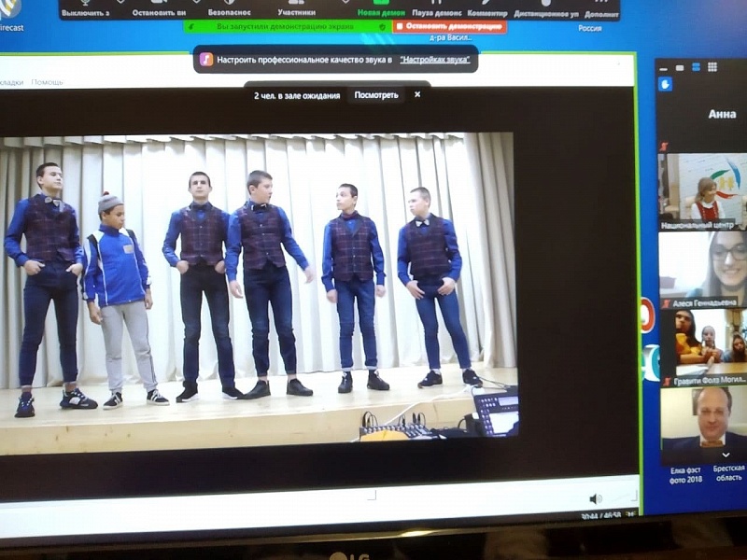Select the Алеся Геннадьевна video thumbnail
Screen dimensions: 747x560
[x=702, y=264]
